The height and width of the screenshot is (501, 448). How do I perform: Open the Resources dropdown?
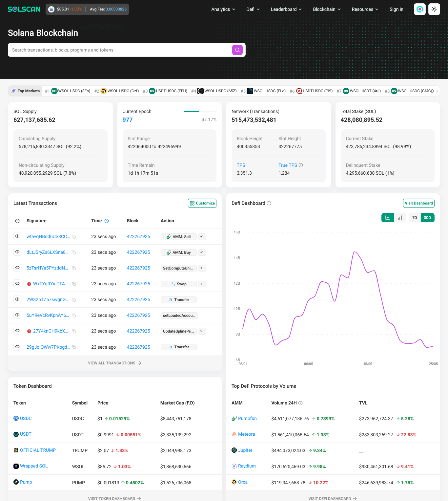[x=365, y=9]
